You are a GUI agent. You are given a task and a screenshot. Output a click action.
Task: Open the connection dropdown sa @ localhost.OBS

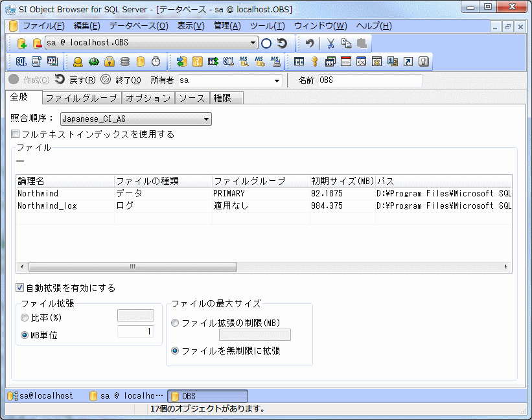[x=253, y=43]
